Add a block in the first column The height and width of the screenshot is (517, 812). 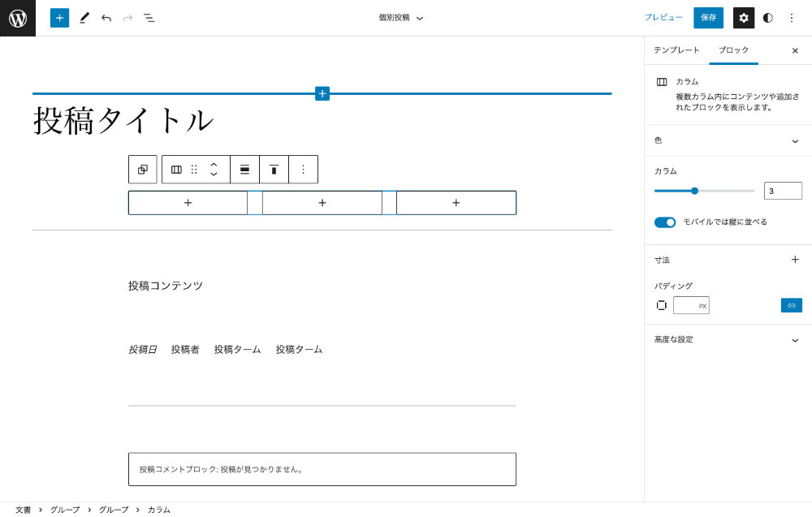(188, 203)
